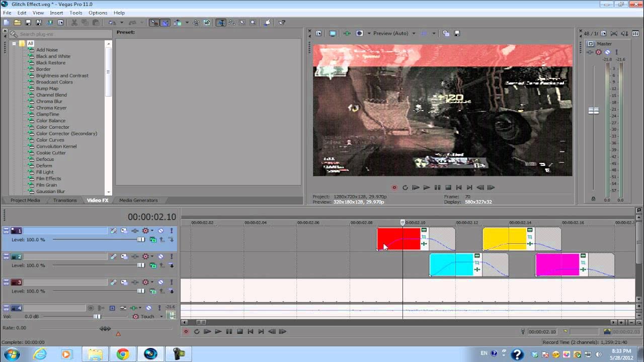Toggle Enable Snapping in toolbar

[154, 23]
